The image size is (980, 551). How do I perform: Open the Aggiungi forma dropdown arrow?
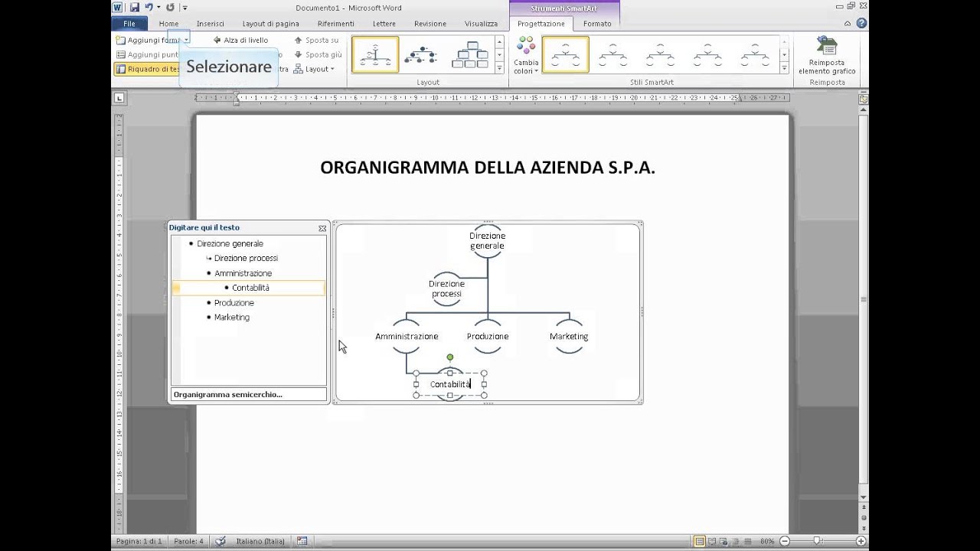(x=186, y=40)
